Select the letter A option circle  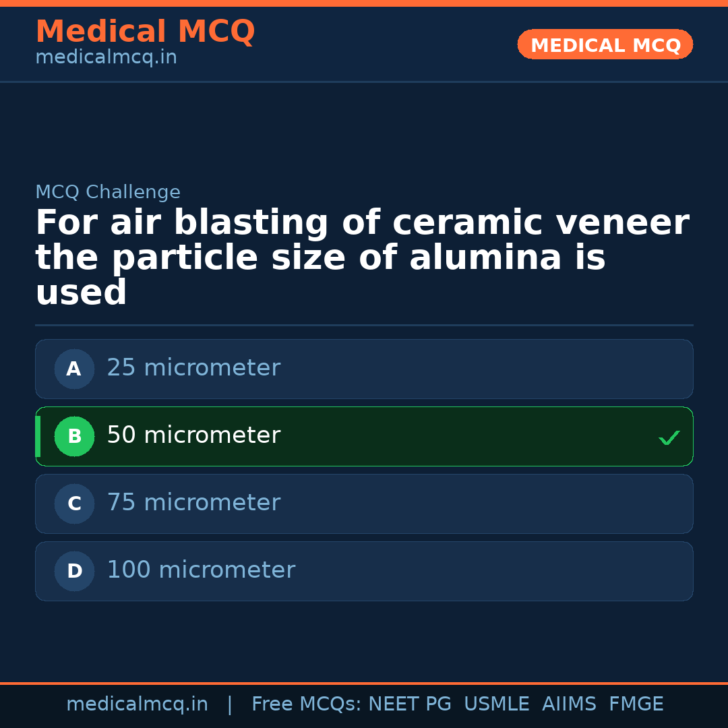[74, 369]
